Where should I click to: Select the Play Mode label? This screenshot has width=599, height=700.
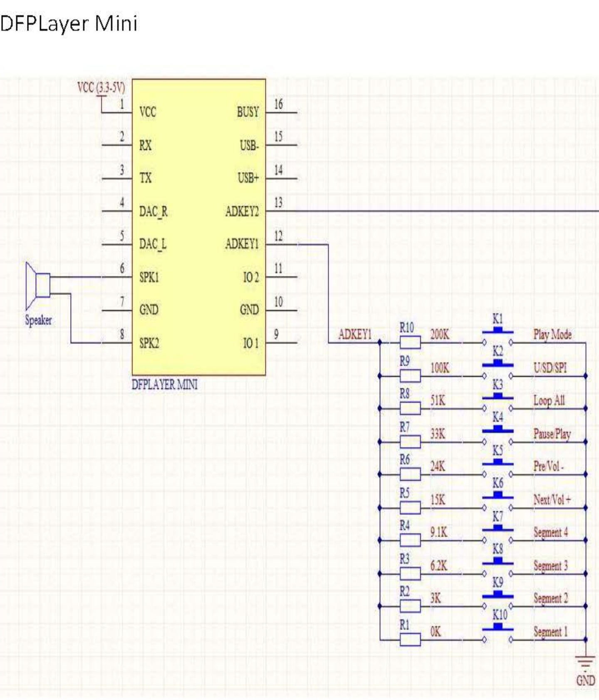[552, 335]
